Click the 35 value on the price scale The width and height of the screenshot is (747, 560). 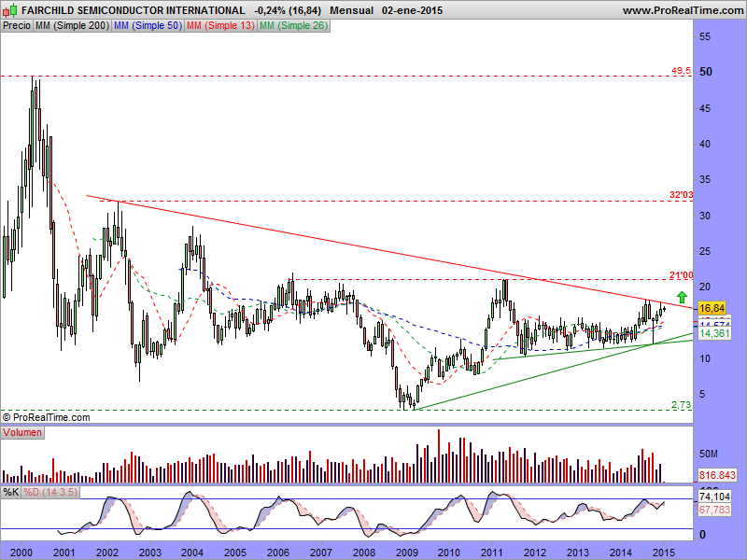pos(705,179)
